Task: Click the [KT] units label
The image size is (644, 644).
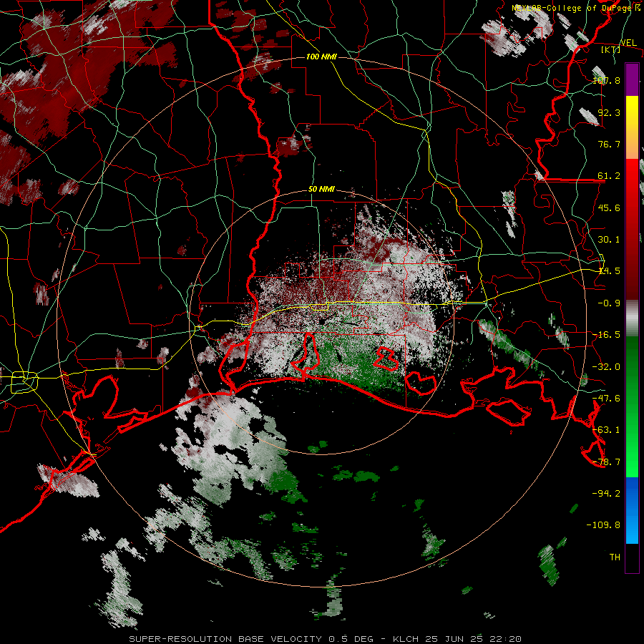Action: click(611, 49)
